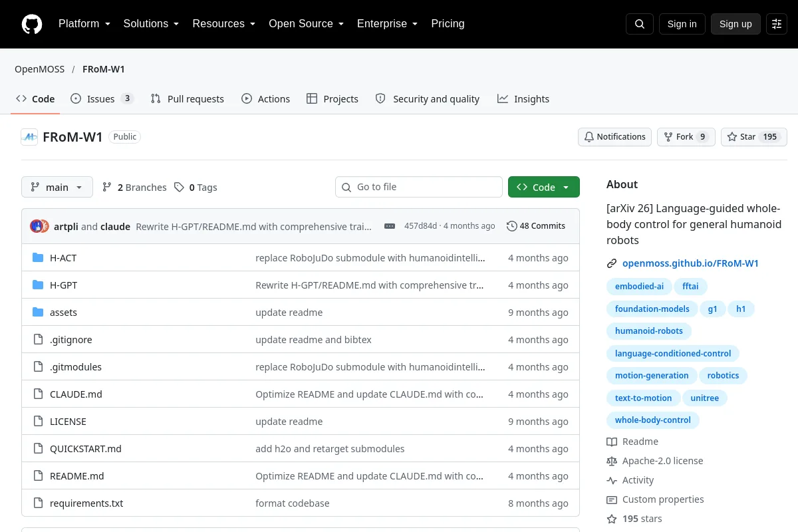Select the motion-generation topic tag
This screenshot has width=798, height=532.
[x=652, y=376]
